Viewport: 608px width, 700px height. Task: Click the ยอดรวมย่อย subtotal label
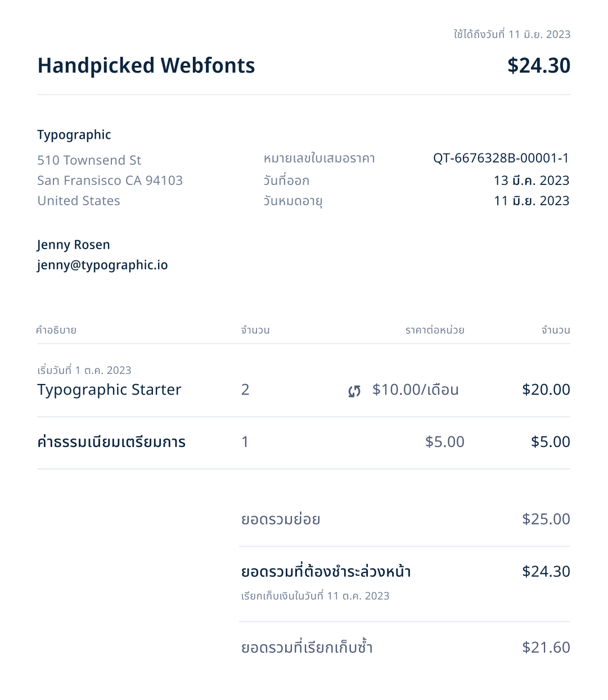(x=281, y=519)
